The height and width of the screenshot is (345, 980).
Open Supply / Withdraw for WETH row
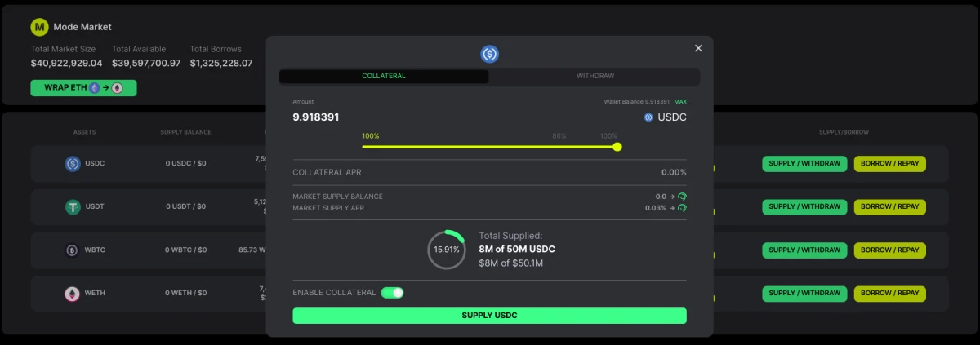pyautogui.click(x=804, y=293)
